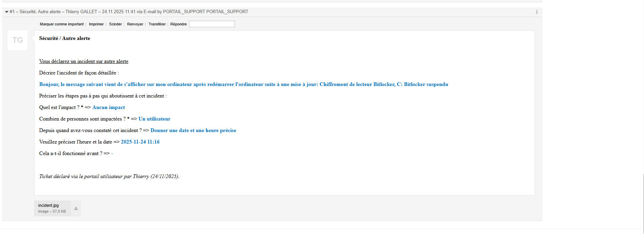Click the Répondre action label
644x237 pixels.
(178, 24)
